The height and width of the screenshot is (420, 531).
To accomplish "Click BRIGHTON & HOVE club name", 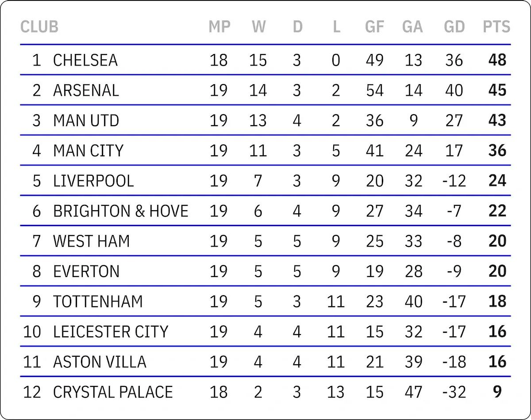I will (x=120, y=211).
